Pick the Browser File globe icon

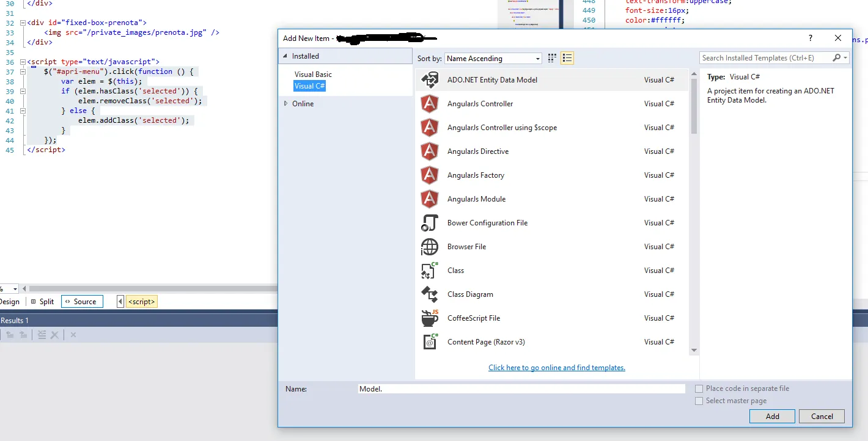[x=430, y=247]
